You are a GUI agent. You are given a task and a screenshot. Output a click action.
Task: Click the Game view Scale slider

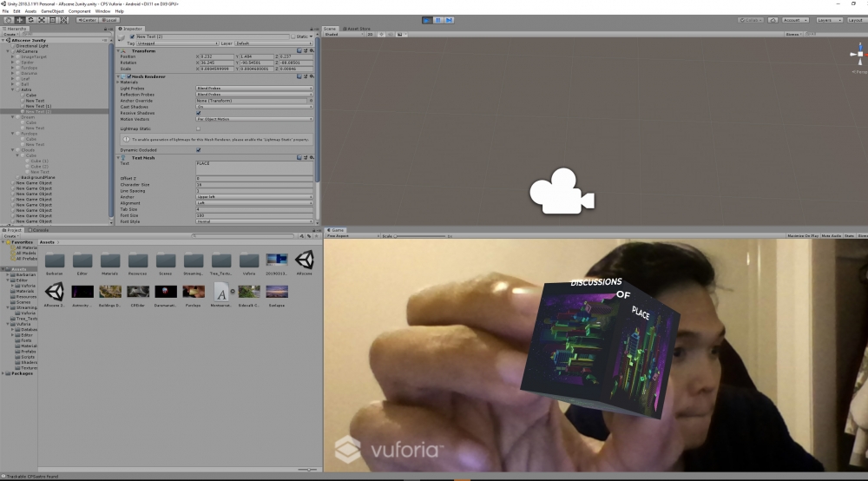408,235
